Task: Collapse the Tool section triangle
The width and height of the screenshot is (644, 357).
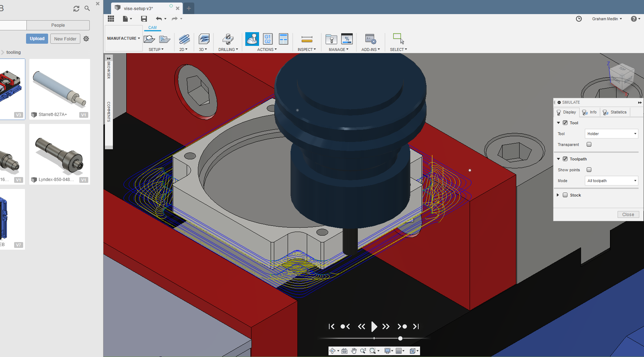Action: pos(558,123)
